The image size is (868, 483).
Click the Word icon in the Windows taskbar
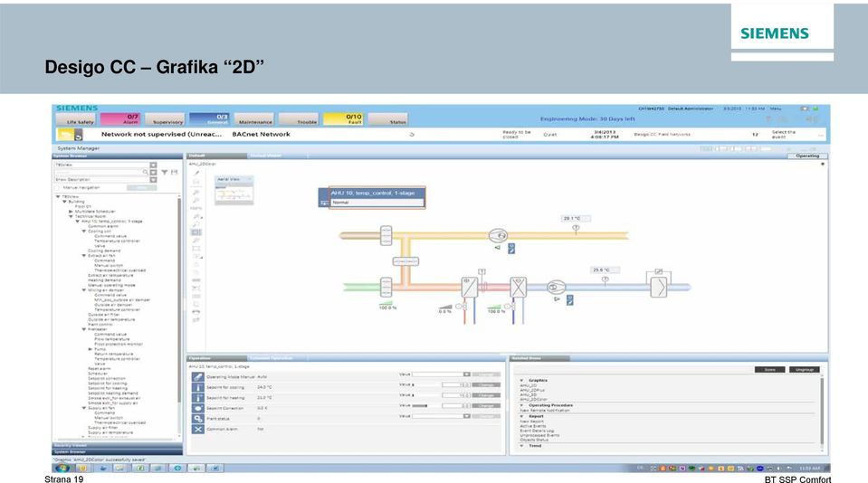click(215, 468)
